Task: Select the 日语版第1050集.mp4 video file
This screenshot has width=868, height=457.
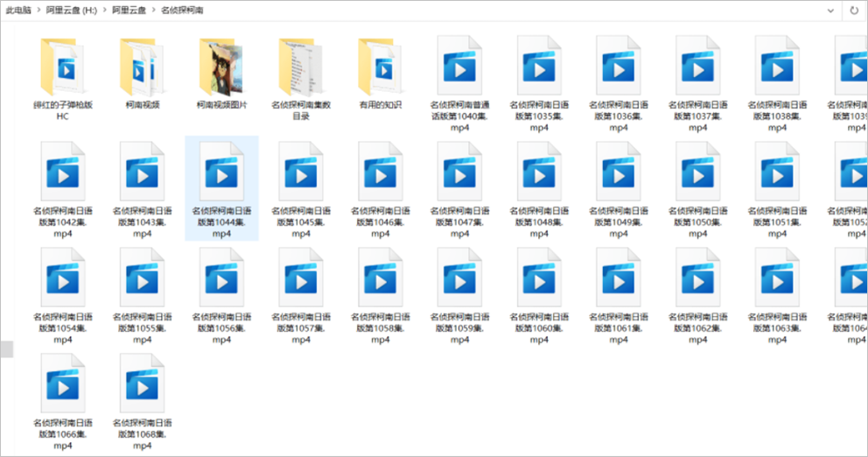Action: (698, 190)
